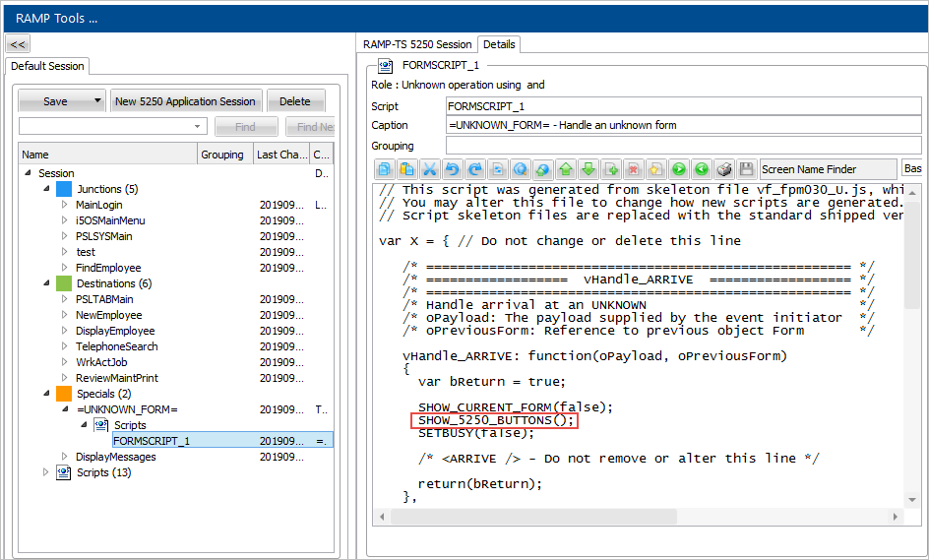
Task: Undo the last script edit
Action: [453, 169]
